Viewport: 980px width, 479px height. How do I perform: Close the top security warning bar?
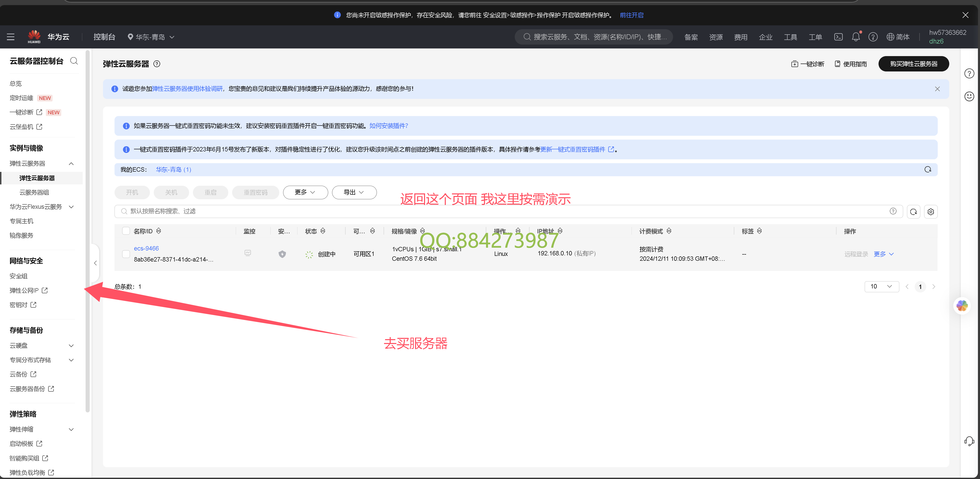click(x=965, y=15)
